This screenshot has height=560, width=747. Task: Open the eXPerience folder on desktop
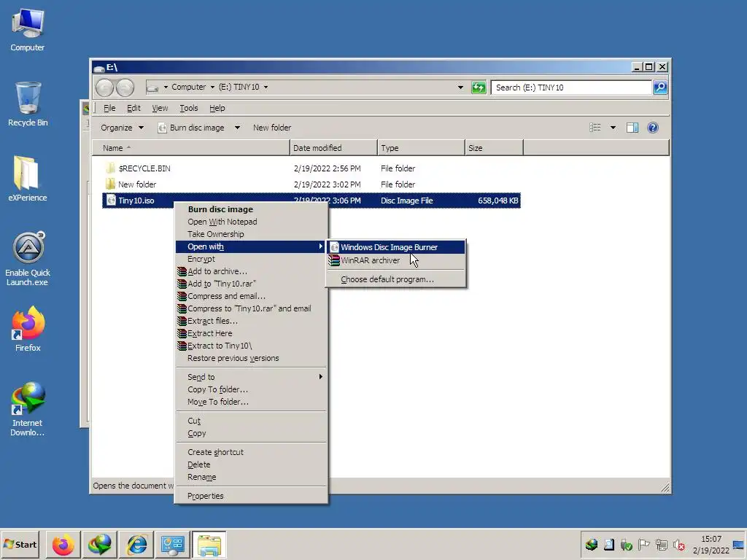pyautogui.click(x=28, y=179)
